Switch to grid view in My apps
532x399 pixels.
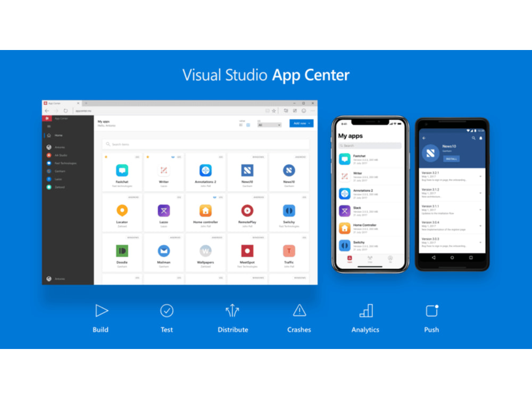248,125
